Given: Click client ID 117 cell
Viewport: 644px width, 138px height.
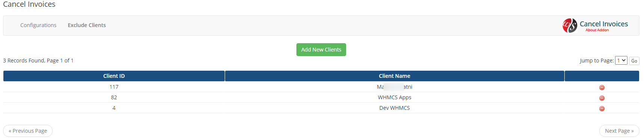Looking at the screenshot, I should [x=114, y=87].
